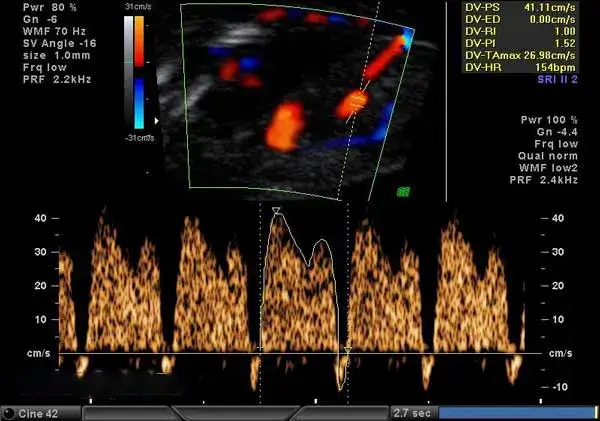Select the DV-PS measurement row

click(528, 6)
